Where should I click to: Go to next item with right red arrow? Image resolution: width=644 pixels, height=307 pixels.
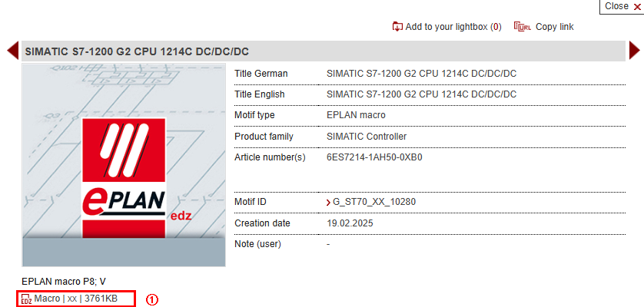pyautogui.click(x=634, y=51)
